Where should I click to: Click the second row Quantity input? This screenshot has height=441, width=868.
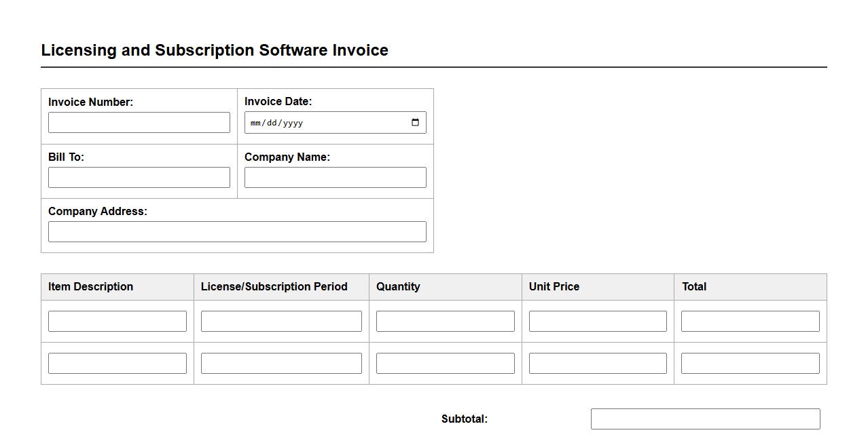pos(445,364)
